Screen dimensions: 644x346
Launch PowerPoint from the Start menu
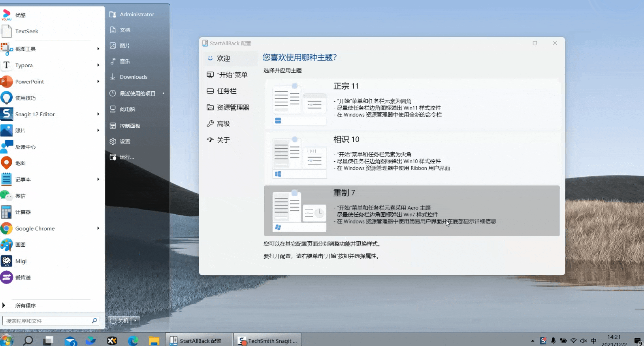pyautogui.click(x=51, y=81)
